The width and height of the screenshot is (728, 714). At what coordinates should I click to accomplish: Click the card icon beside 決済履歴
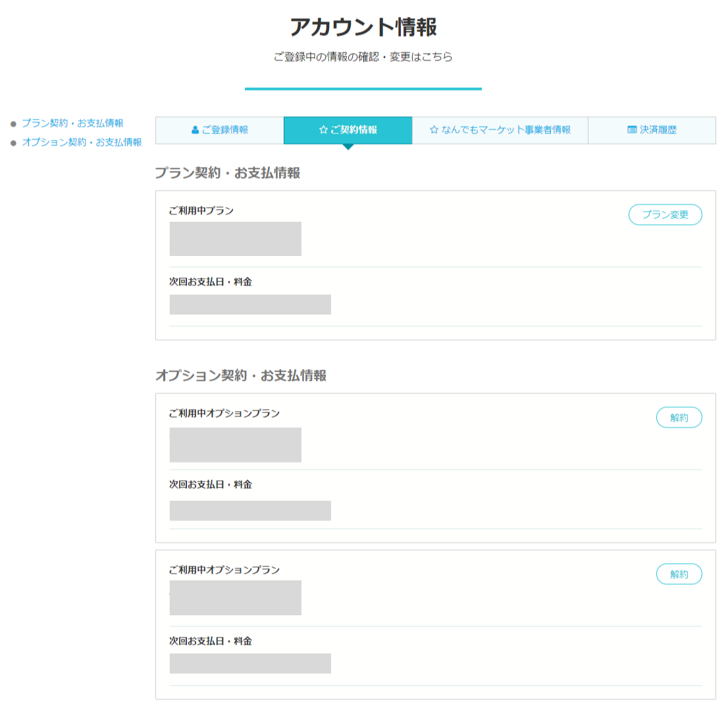tap(632, 130)
